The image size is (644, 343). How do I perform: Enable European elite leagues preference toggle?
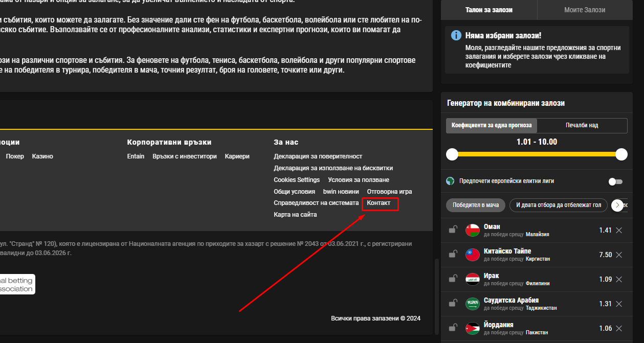pos(615,181)
